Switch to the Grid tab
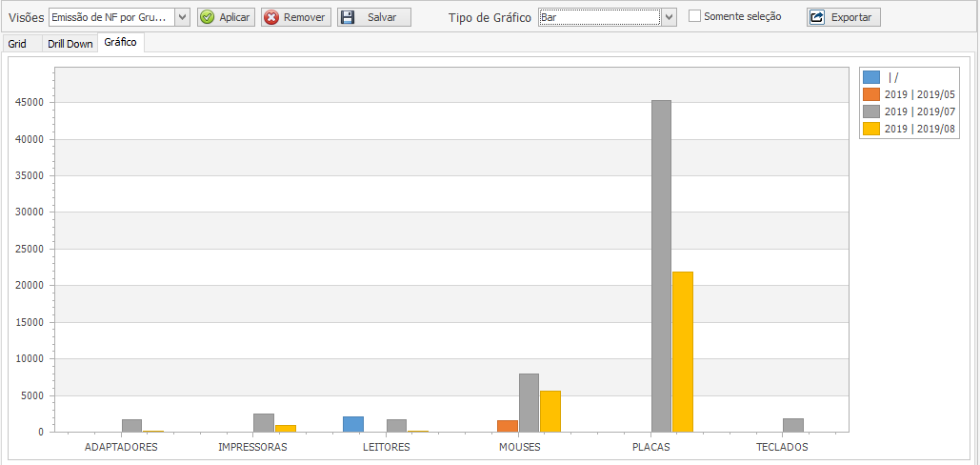 (17, 44)
